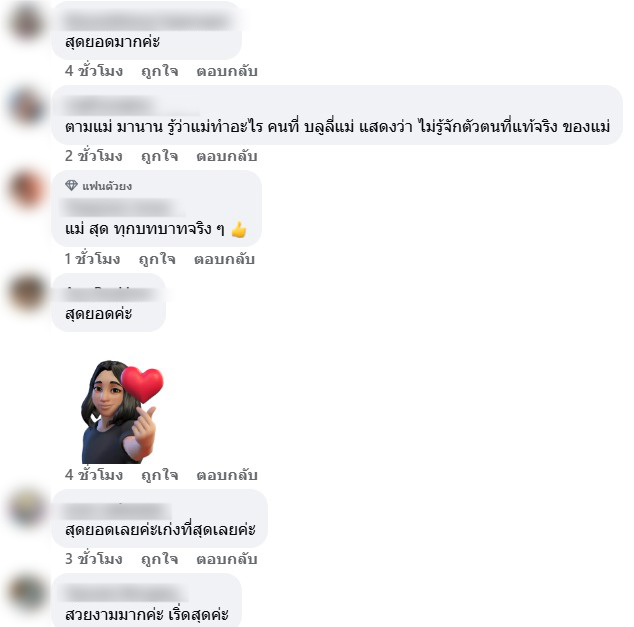This screenshot has height=627, width=634.
Task: Reply to the comment with the heart sticker
Action: point(227,475)
